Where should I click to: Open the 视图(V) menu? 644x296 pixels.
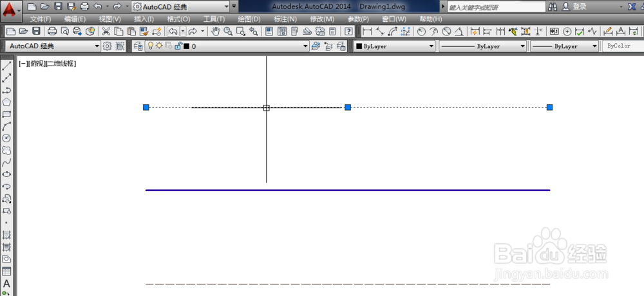coord(109,19)
